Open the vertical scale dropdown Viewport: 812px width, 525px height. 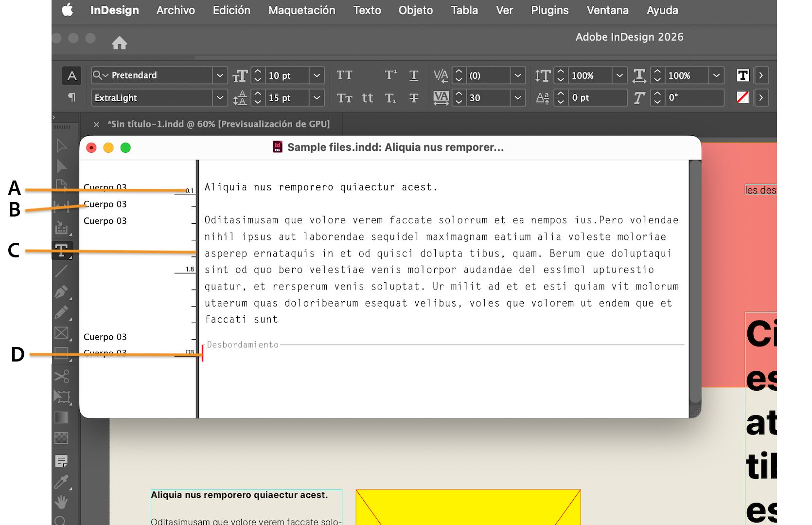point(619,75)
